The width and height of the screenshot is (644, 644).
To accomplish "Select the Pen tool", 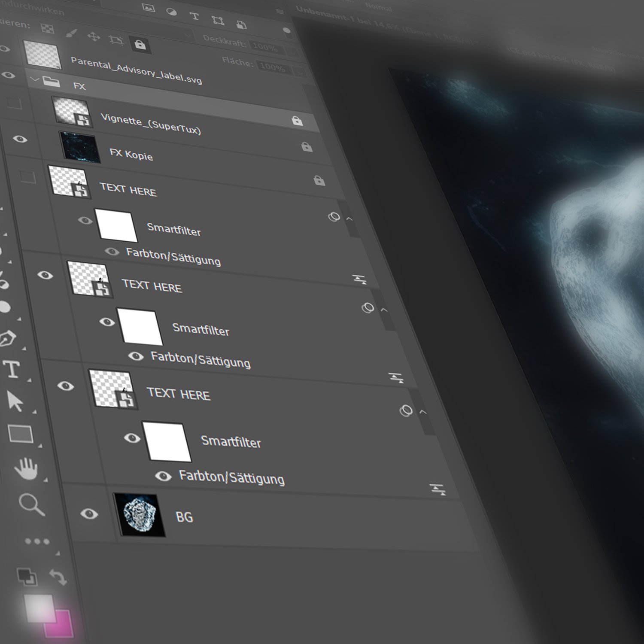I will tap(7, 339).
